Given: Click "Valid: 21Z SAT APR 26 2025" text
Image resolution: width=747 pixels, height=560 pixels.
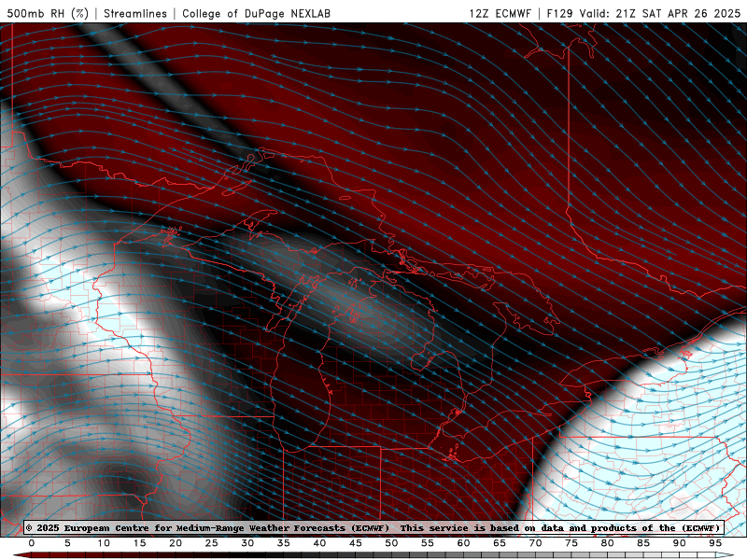Looking at the screenshot, I should pos(660,13).
